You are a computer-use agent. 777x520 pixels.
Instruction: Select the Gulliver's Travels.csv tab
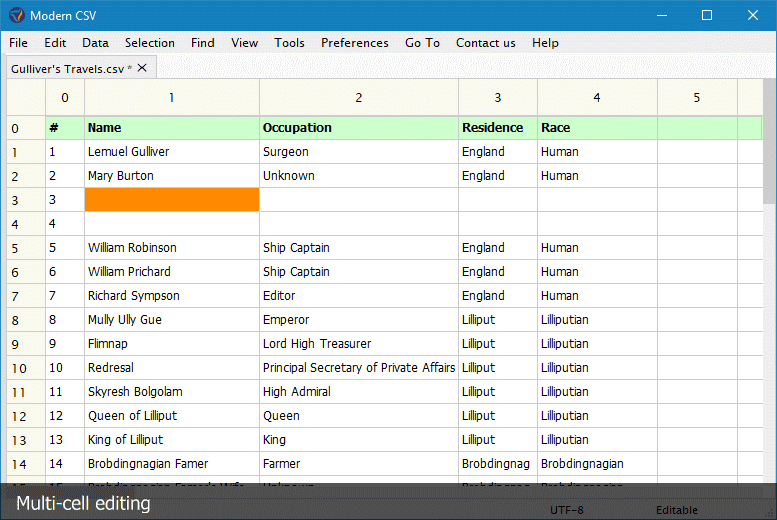tap(70, 68)
